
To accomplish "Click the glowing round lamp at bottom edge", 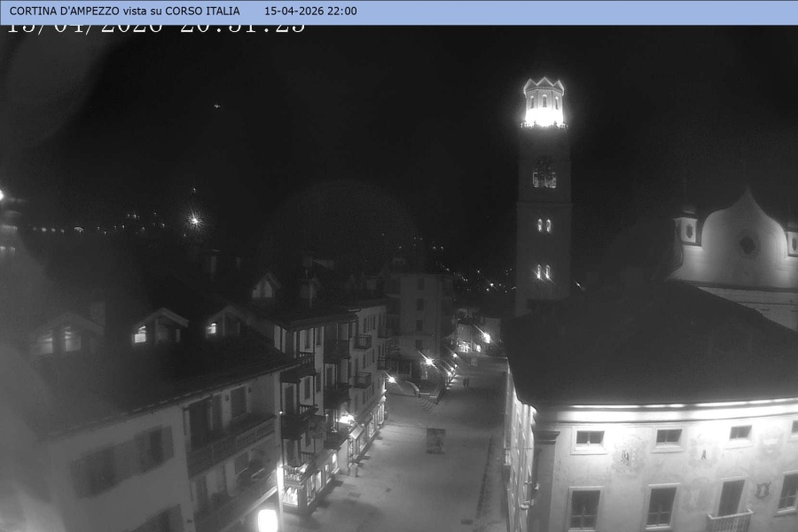I will point(268,520).
